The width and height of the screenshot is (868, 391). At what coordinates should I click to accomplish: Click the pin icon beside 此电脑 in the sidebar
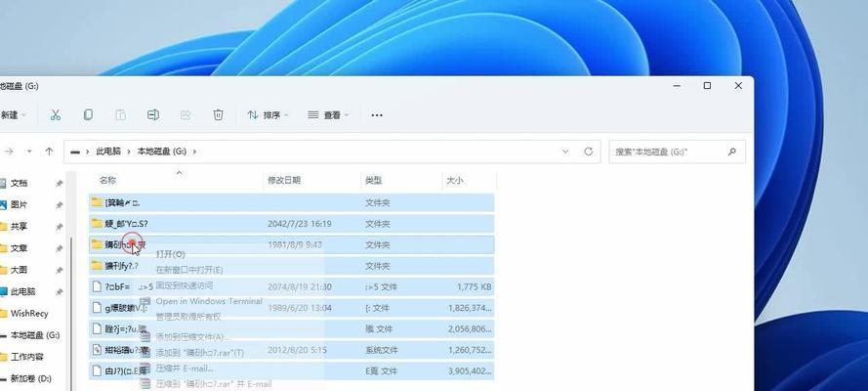(x=60, y=292)
